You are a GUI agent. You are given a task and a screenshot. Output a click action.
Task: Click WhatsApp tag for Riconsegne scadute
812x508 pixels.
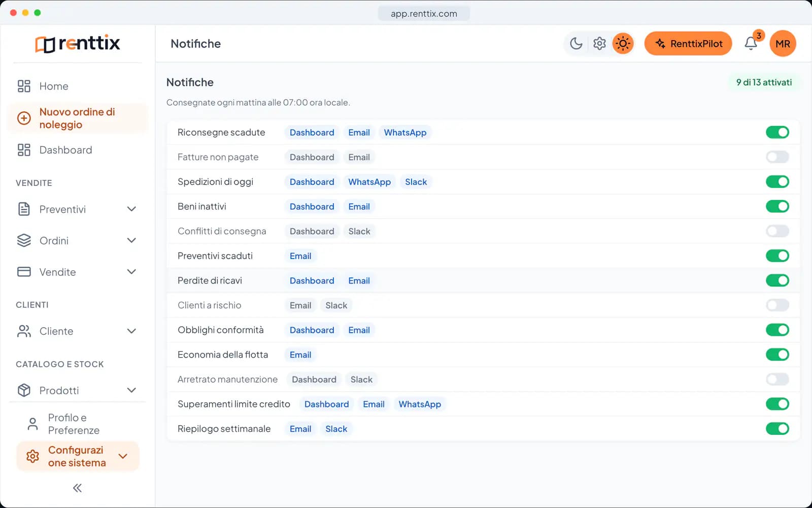(405, 133)
